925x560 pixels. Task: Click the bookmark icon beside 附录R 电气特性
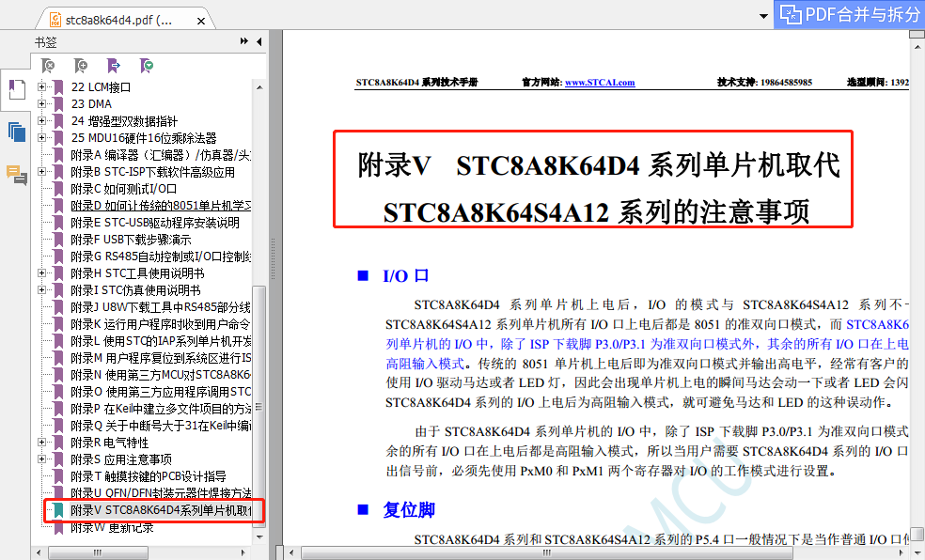tap(58, 443)
